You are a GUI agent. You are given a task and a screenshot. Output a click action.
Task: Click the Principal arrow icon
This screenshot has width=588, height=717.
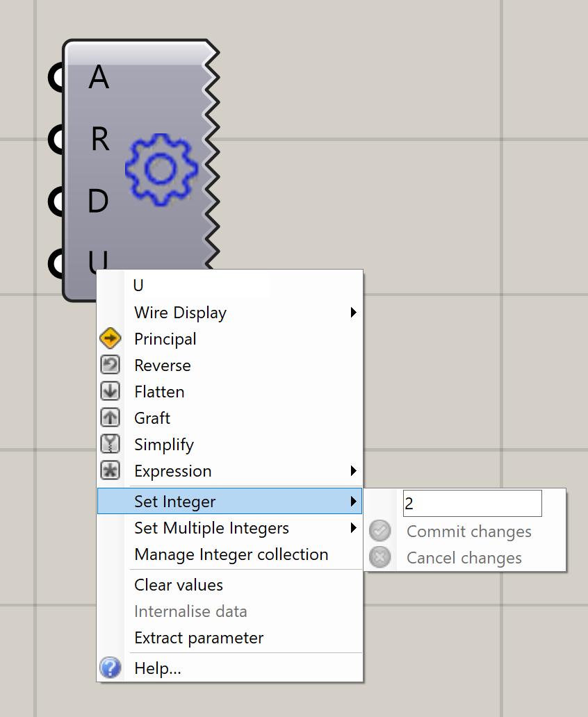pyautogui.click(x=111, y=339)
